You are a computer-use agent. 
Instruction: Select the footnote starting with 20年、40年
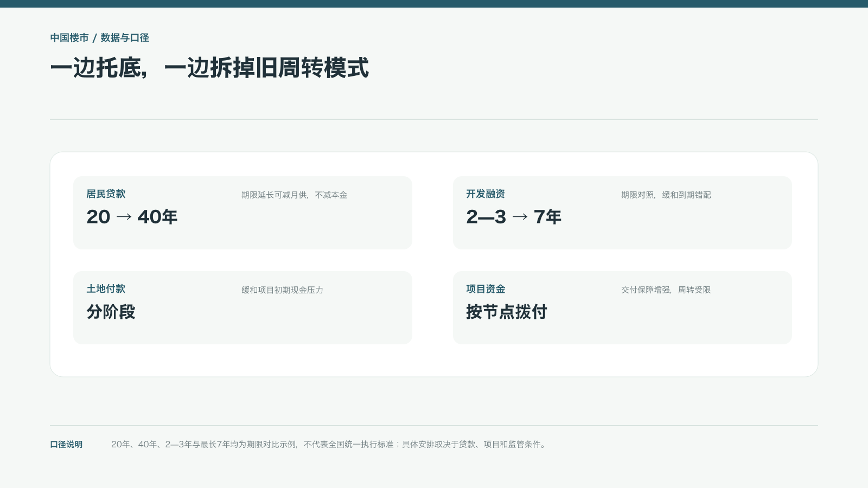pos(330,445)
